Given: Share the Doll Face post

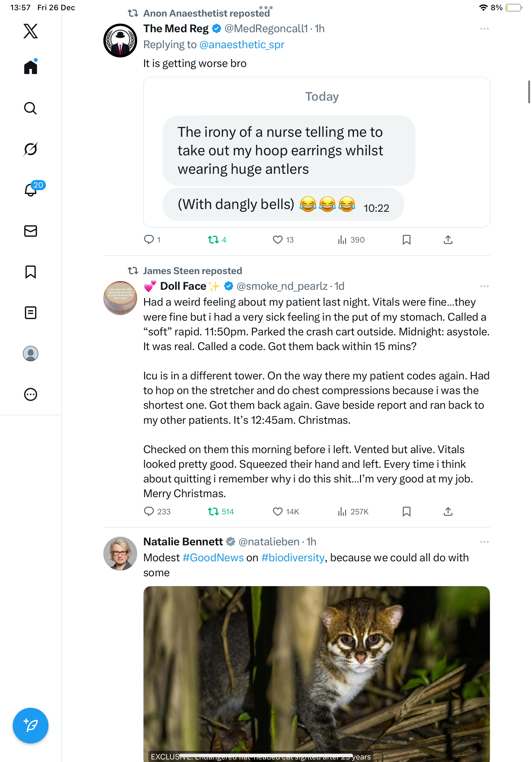Looking at the screenshot, I should (448, 512).
